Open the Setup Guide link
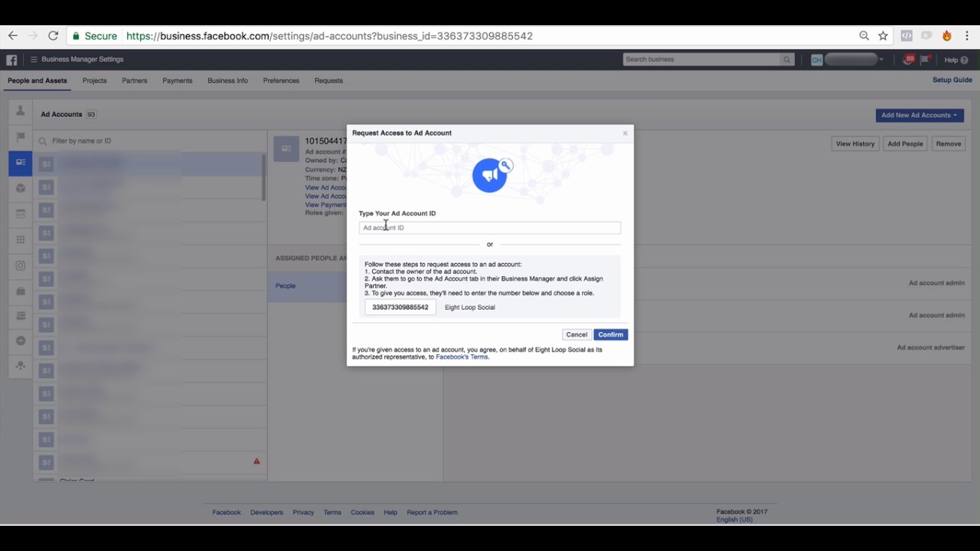Viewport: 980px width, 551px height. (952, 80)
